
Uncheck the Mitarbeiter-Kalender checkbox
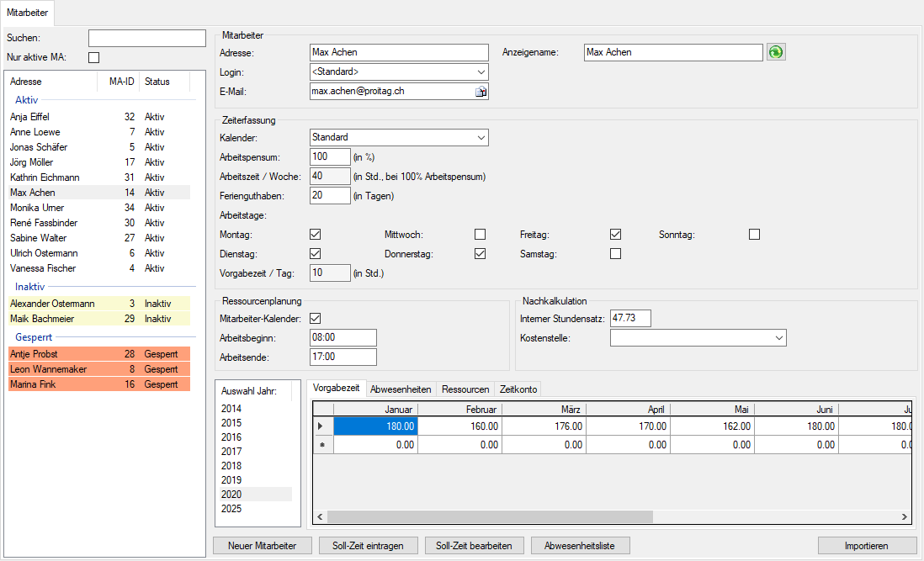(x=316, y=318)
